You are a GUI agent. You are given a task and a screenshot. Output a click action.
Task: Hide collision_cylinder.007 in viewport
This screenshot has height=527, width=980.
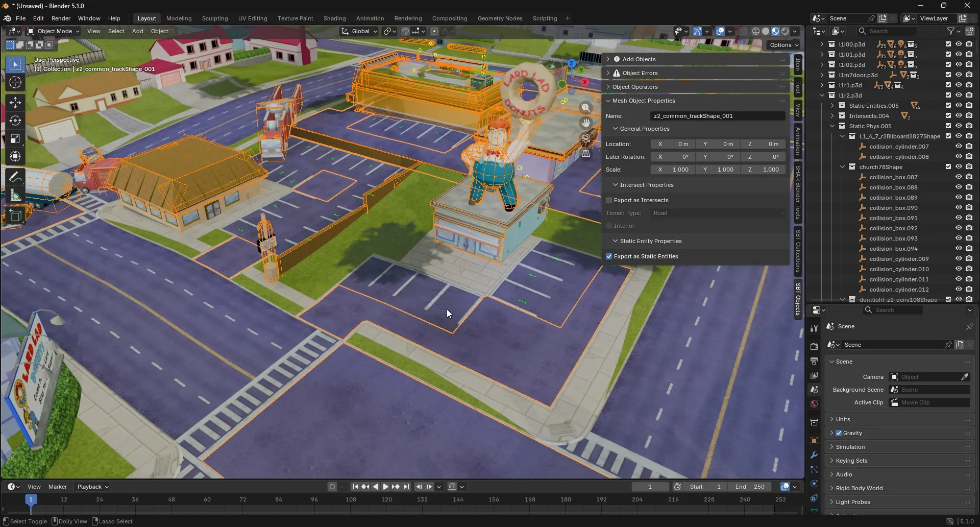click(959, 147)
